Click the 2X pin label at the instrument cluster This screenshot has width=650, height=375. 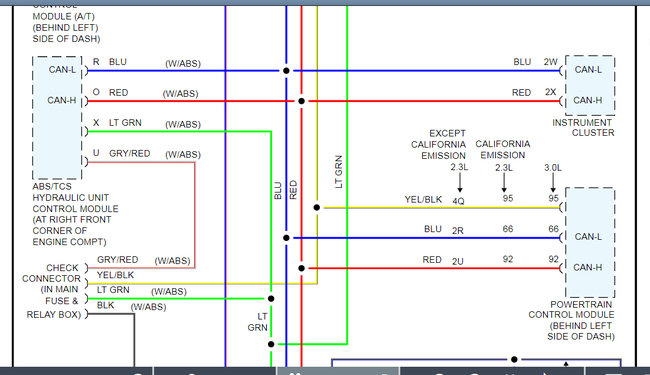[551, 92]
